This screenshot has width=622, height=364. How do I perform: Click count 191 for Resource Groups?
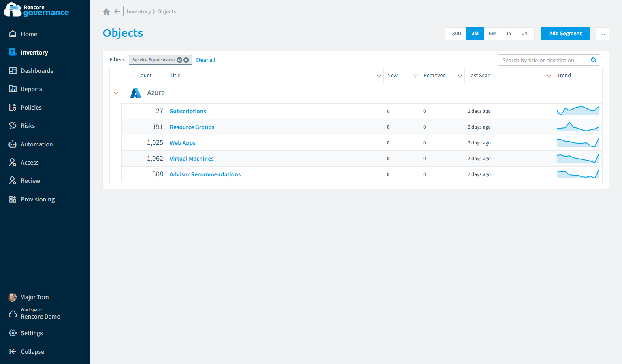click(x=158, y=127)
